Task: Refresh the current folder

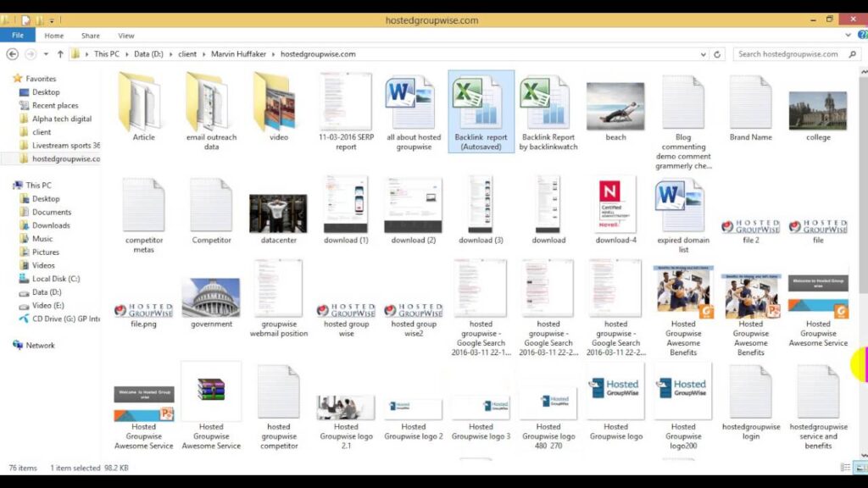Action: pos(717,54)
